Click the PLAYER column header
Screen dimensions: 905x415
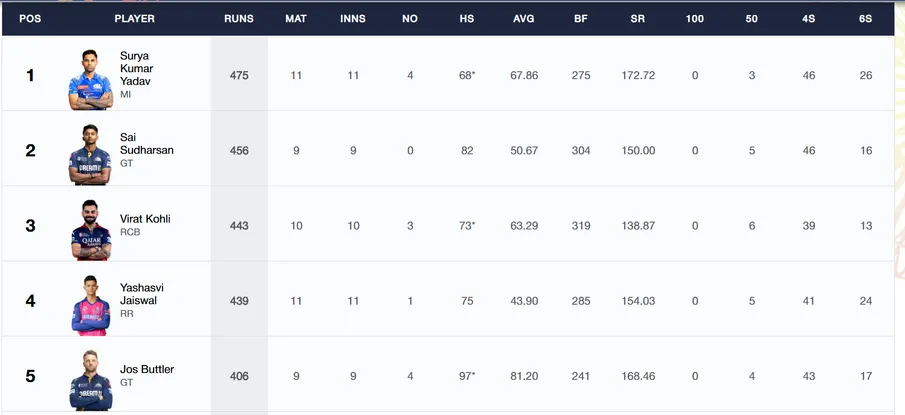(134, 18)
